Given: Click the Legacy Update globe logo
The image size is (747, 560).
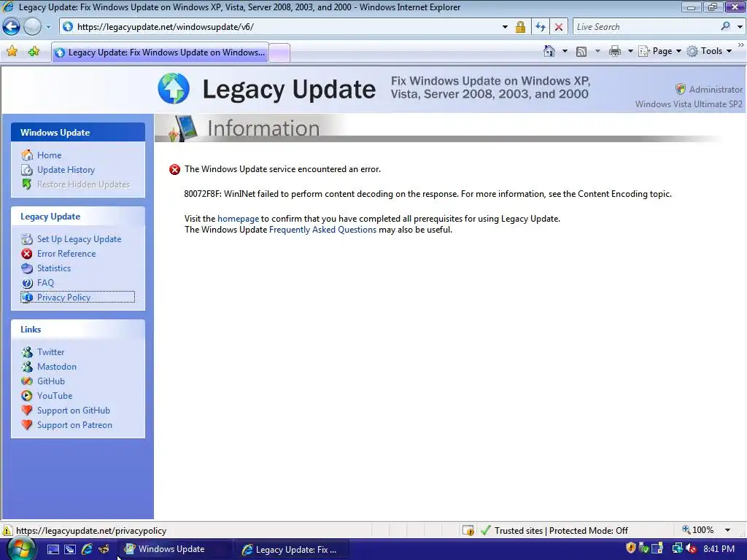Looking at the screenshot, I should point(174,88).
